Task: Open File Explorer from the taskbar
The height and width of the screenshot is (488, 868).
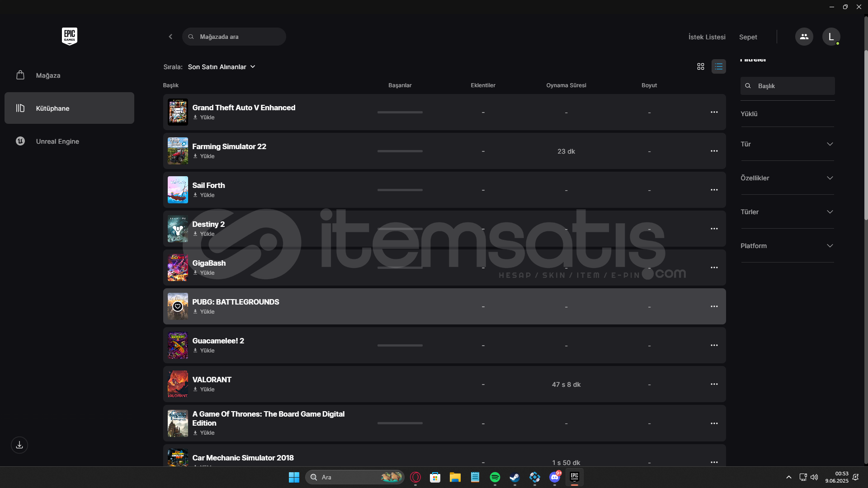Action: [x=455, y=477]
